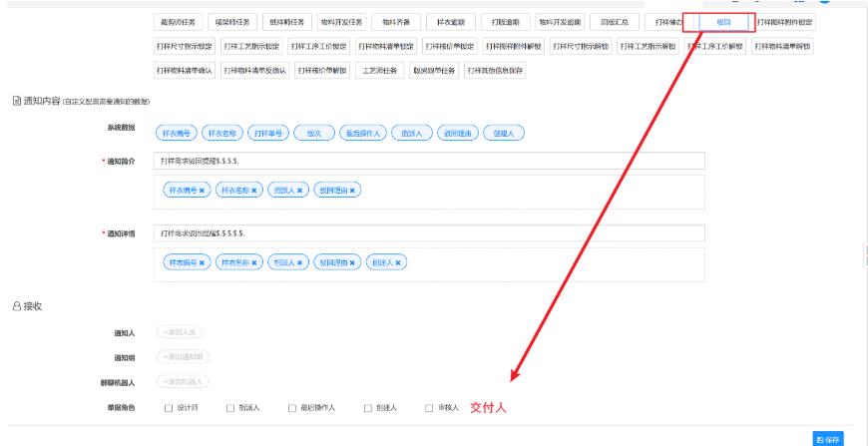Viewport: 868px width, 446px height.
Task: Remove 创建人 tag from 通知详情
Action: (x=398, y=262)
